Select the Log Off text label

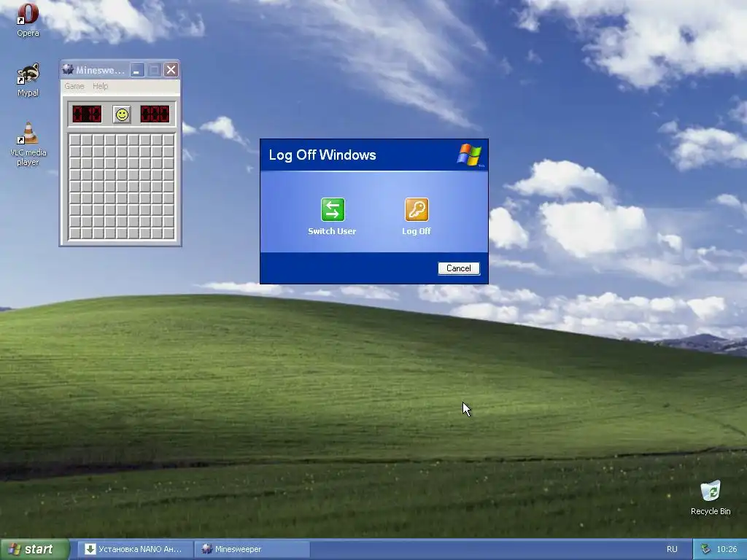[417, 231]
